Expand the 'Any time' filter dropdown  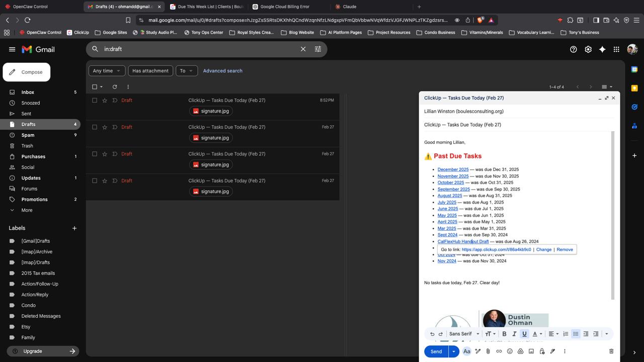107,71
